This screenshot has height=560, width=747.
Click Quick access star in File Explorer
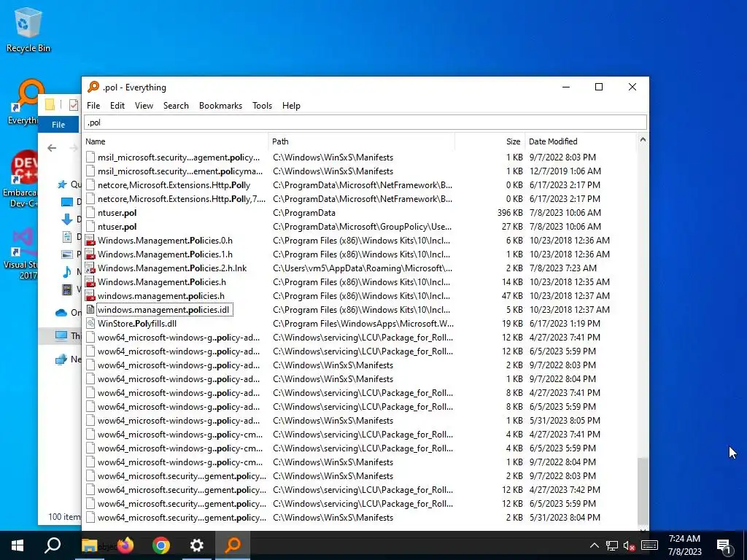tap(62, 184)
